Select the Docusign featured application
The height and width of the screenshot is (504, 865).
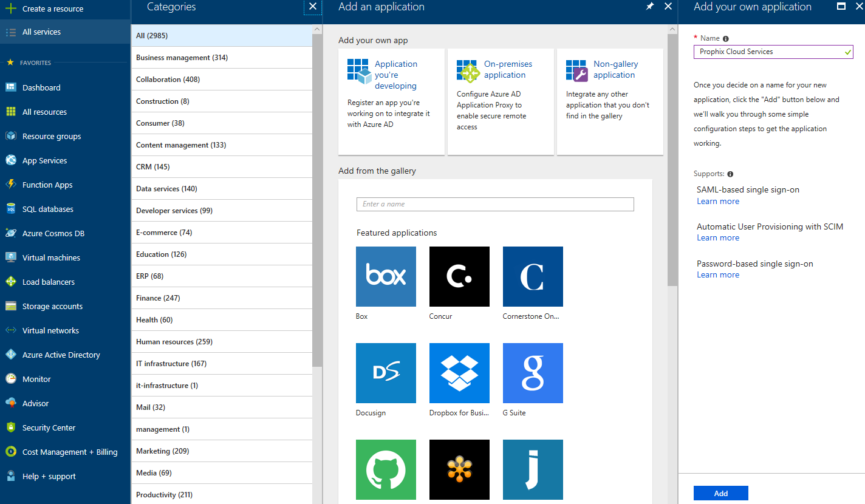(386, 373)
